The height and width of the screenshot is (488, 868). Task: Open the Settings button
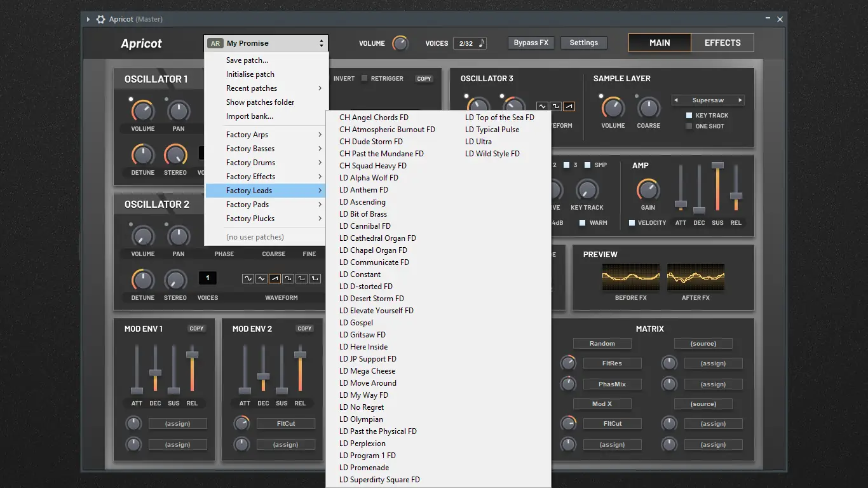(x=584, y=43)
